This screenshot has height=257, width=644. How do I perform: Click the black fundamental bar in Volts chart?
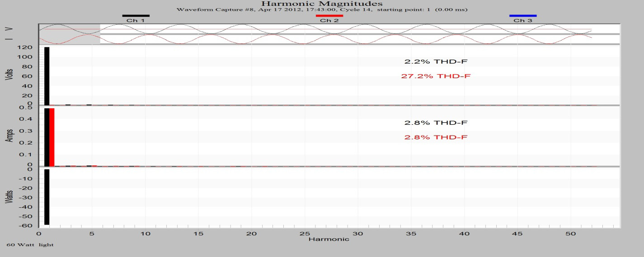click(47, 75)
